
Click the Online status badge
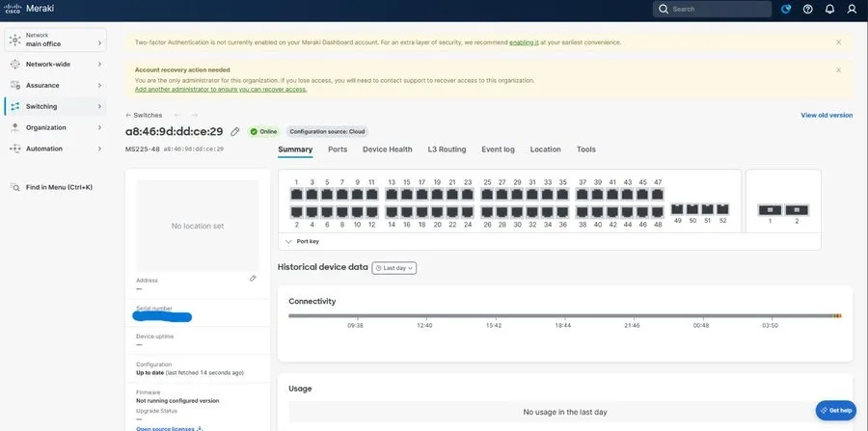[263, 132]
